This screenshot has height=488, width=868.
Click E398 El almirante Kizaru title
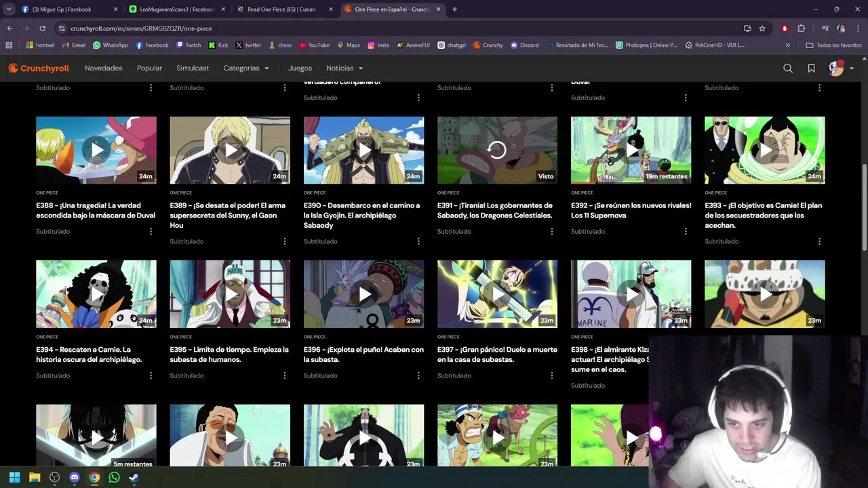[610, 359]
